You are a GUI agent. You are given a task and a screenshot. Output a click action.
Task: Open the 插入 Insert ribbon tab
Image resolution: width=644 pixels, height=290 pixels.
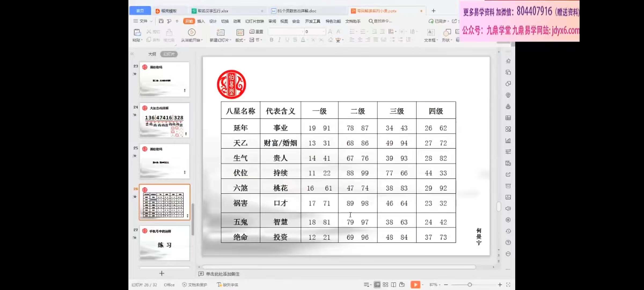(201, 21)
